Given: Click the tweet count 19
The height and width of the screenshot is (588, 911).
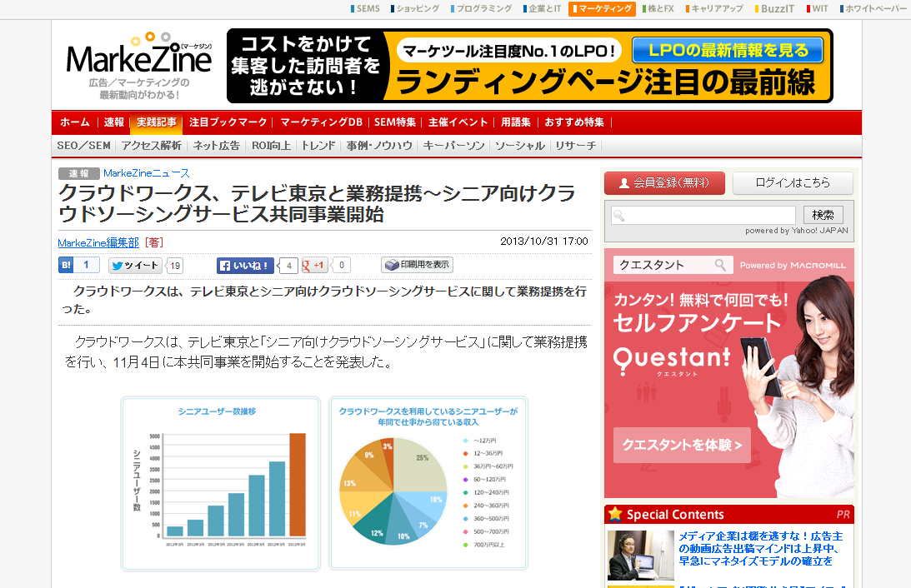Looking at the screenshot, I should coord(175,266).
